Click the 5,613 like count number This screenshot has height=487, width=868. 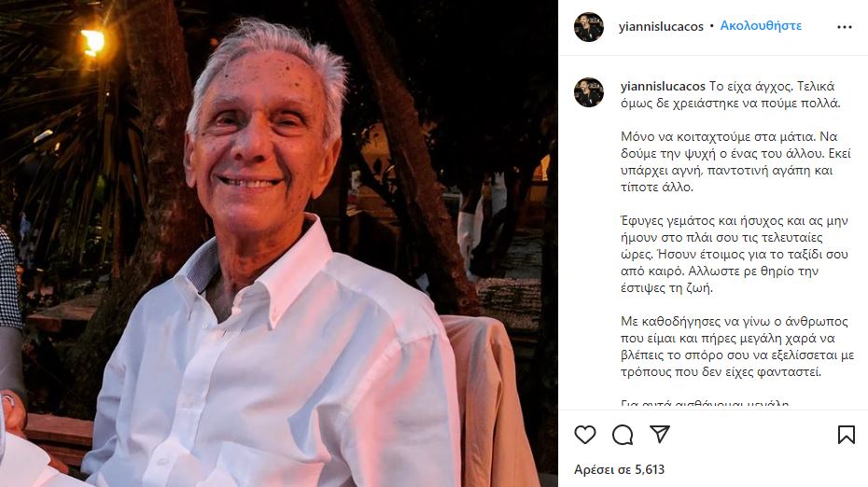coord(650,470)
